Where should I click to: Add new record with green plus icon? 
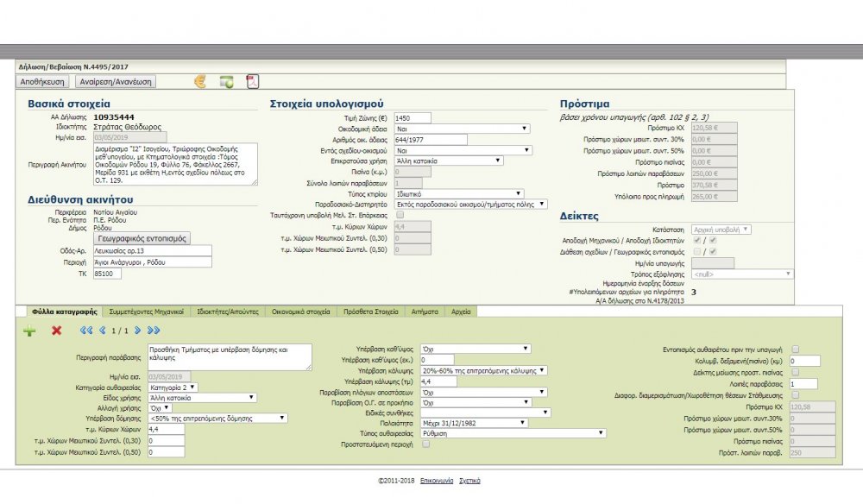click(x=29, y=331)
